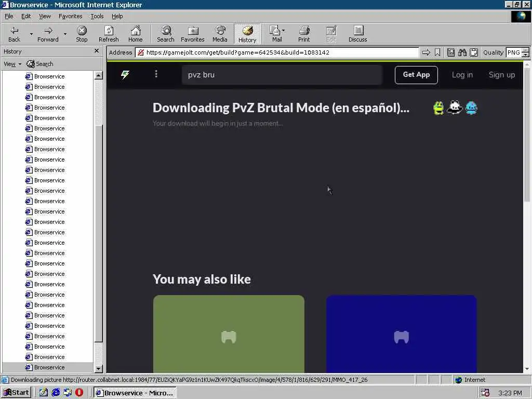This screenshot has width=532, height=399.
Task: Open the Media toolbar pane
Action: (220, 34)
